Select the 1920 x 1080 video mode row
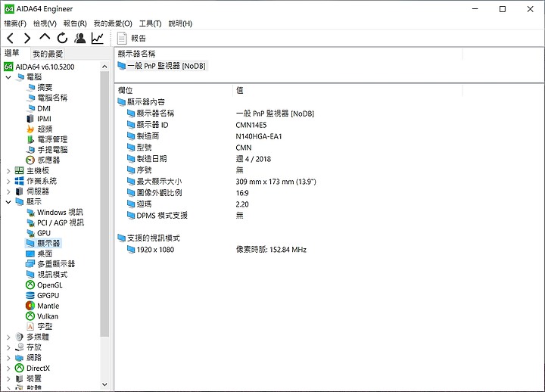Viewport: 545px width, 392px height. (x=155, y=250)
